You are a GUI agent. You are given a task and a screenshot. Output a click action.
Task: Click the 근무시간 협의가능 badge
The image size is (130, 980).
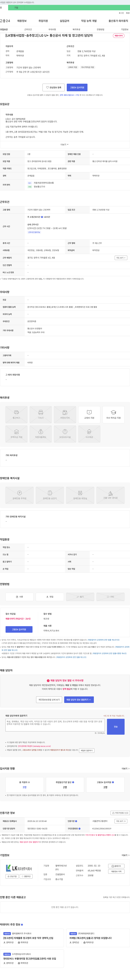34,232
